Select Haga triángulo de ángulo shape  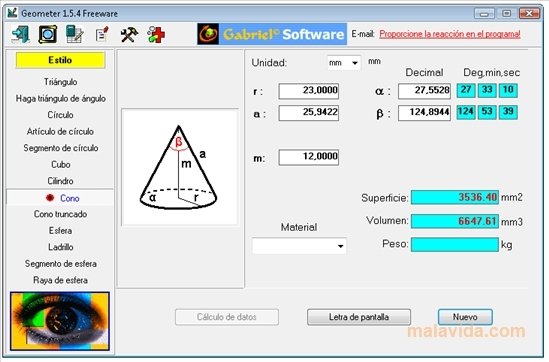coord(61,99)
